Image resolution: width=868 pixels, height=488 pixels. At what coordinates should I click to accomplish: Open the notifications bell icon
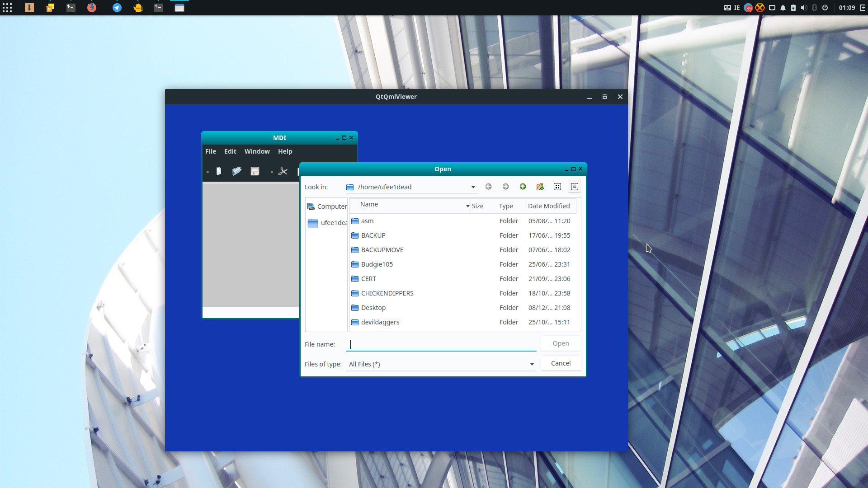(x=783, y=8)
